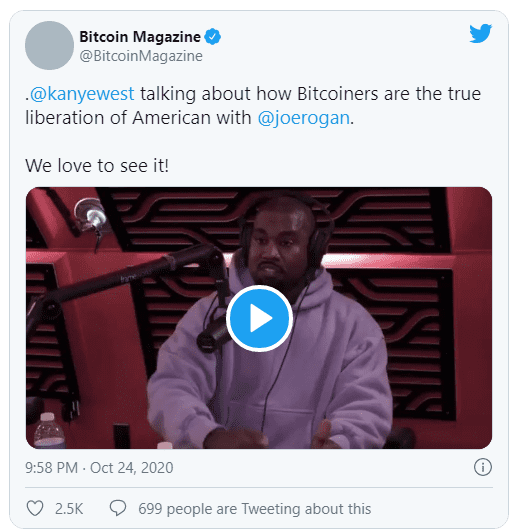Viewport: 517px width, 531px height.
Task: Open "699 people are Tweeting about this"
Action: coord(255,509)
